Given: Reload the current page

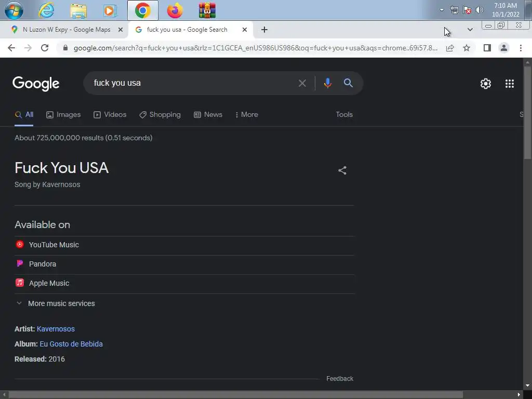Looking at the screenshot, I should click(x=45, y=48).
